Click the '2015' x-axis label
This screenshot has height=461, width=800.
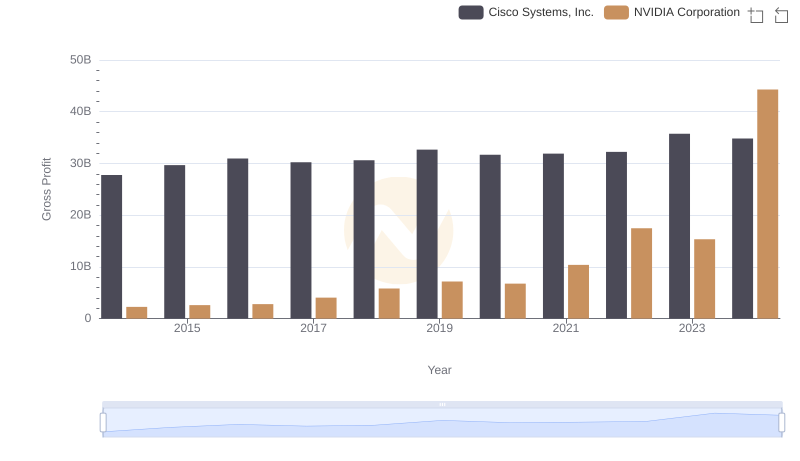click(187, 328)
